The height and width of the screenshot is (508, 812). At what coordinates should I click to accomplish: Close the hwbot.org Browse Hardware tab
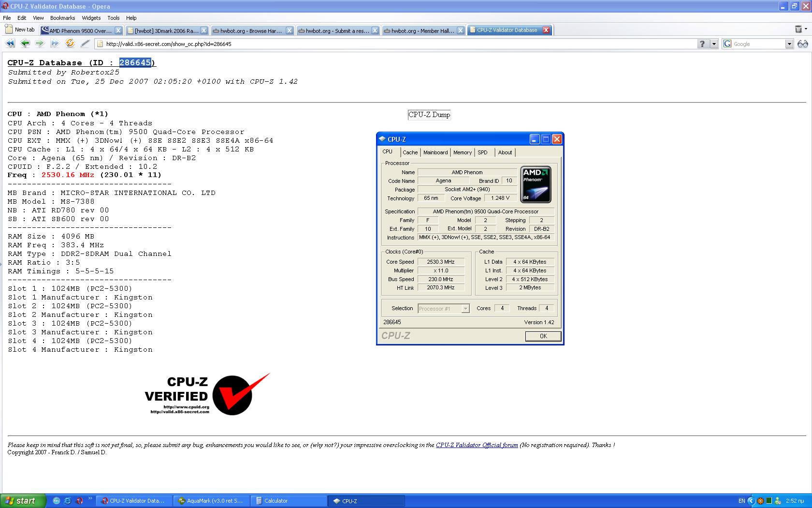(x=289, y=30)
